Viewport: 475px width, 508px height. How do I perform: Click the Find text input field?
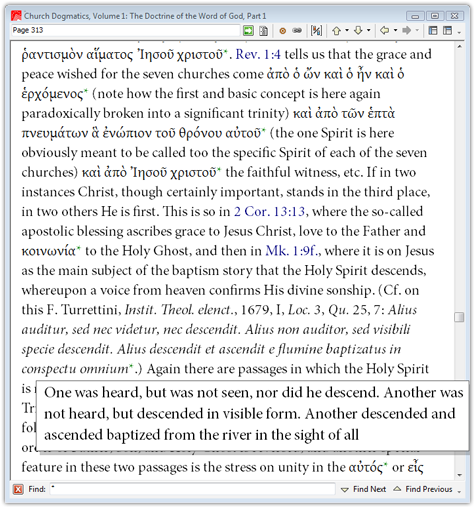(193, 489)
